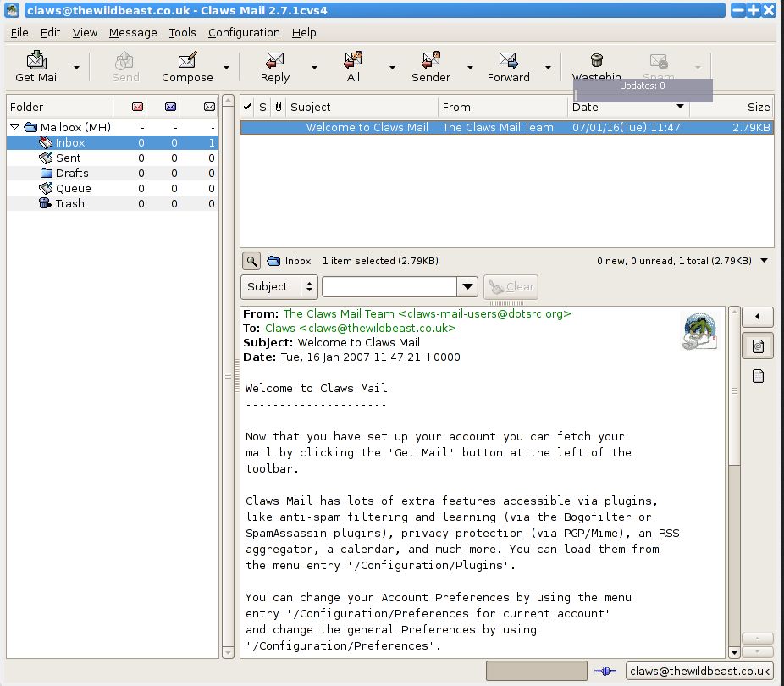This screenshot has width=784, height=686.
Task: Open the Compose dropdown arrow
Action: (x=227, y=67)
